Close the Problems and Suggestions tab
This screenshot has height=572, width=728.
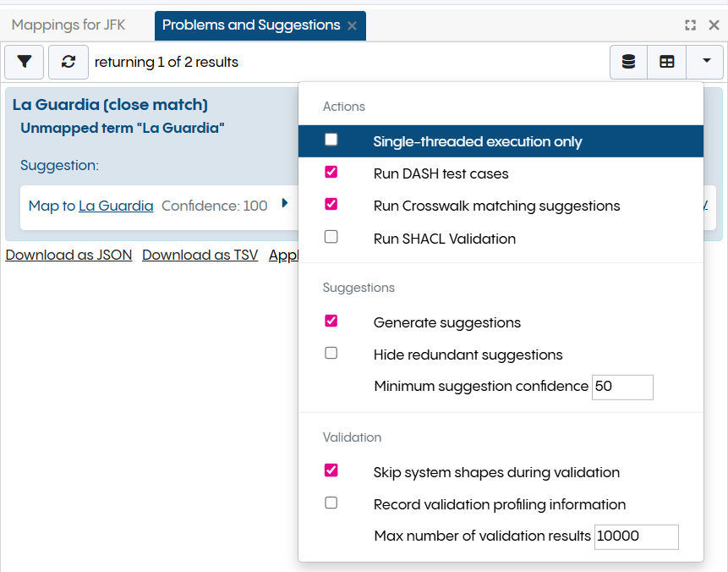pyautogui.click(x=352, y=26)
